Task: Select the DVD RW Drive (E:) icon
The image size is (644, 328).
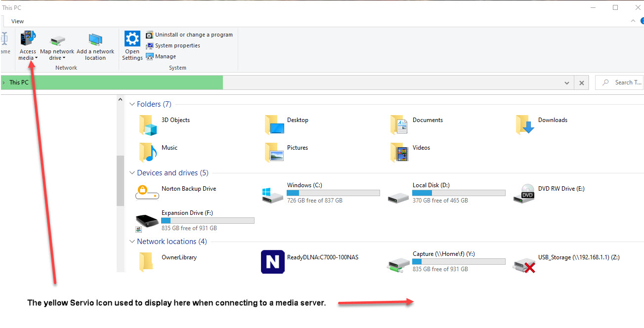Action: click(524, 193)
